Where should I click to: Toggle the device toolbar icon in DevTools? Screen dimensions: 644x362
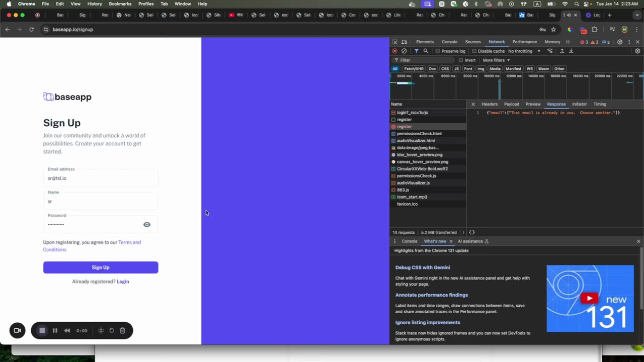coord(404,42)
